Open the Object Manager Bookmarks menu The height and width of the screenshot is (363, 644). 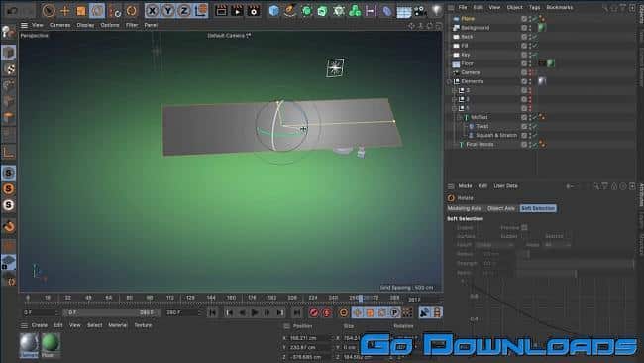pyautogui.click(x=560, y=7)
